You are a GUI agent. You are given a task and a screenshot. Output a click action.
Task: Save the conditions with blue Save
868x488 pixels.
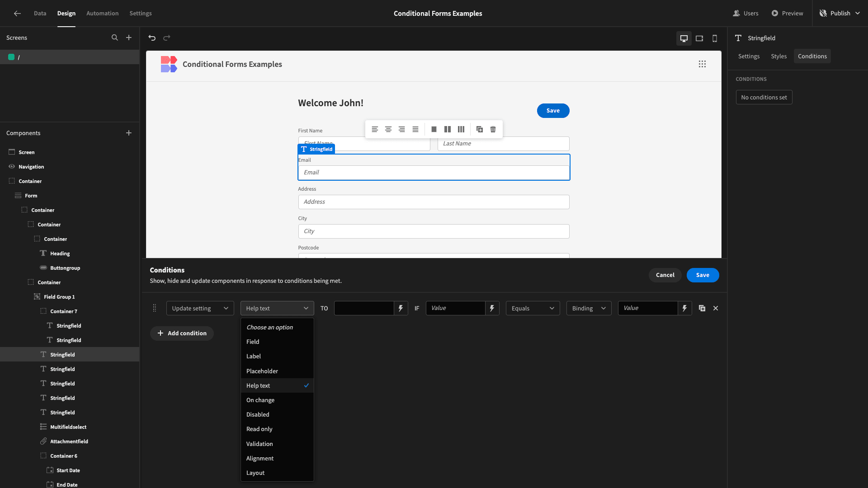click(x=703, y=275)
